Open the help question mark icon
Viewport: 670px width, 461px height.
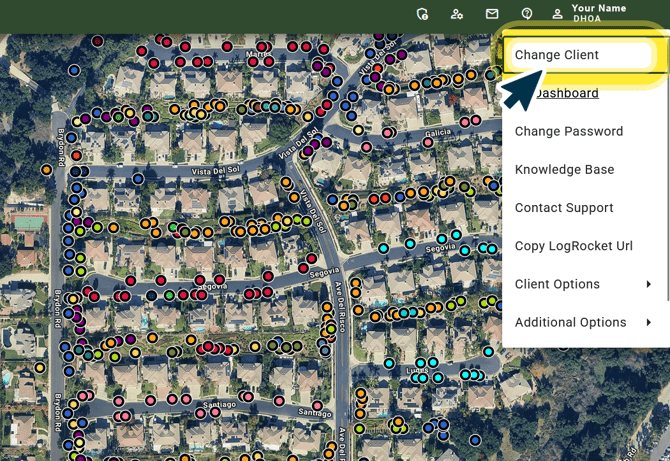527,14
